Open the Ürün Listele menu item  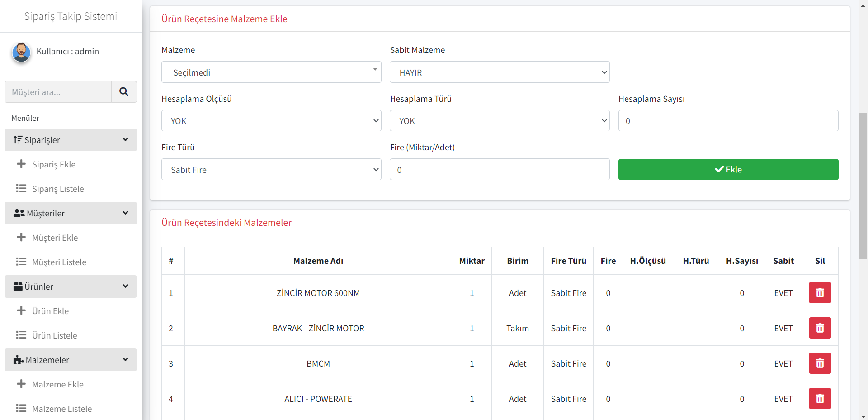[x=54, y=335]
